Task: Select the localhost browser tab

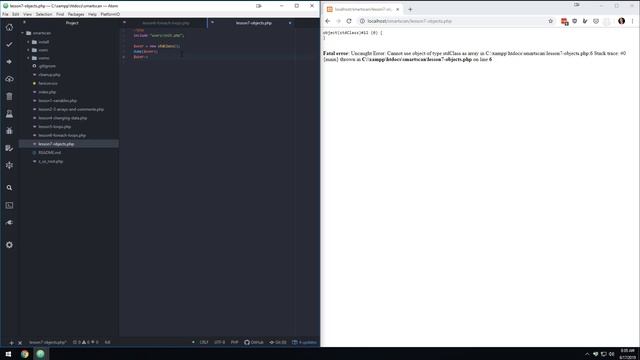Action: pos(362,9)
